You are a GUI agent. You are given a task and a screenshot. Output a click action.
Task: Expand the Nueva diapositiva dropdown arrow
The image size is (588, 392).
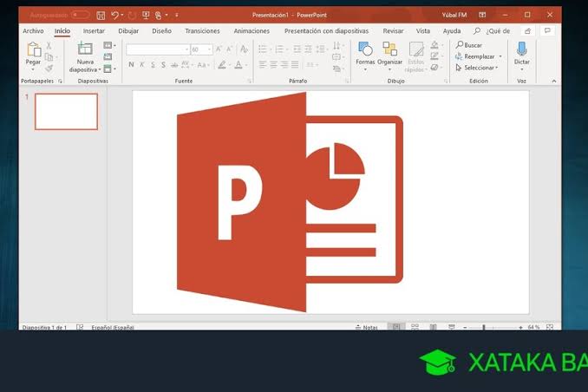click(100, 69)
